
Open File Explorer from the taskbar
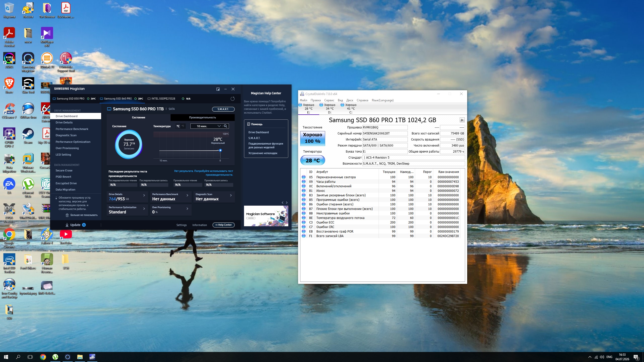[80, 357]
